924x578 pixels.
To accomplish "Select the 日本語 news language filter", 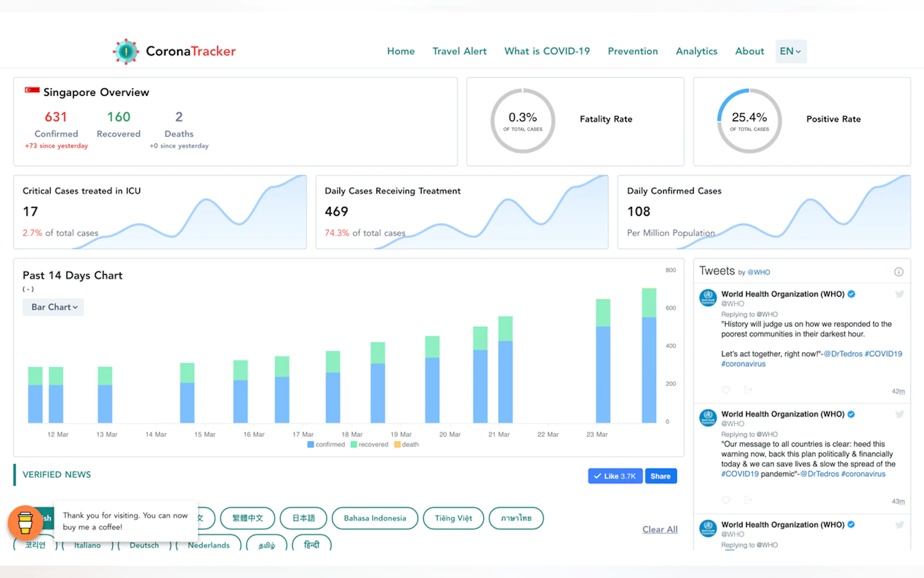I will pos(303,518).
